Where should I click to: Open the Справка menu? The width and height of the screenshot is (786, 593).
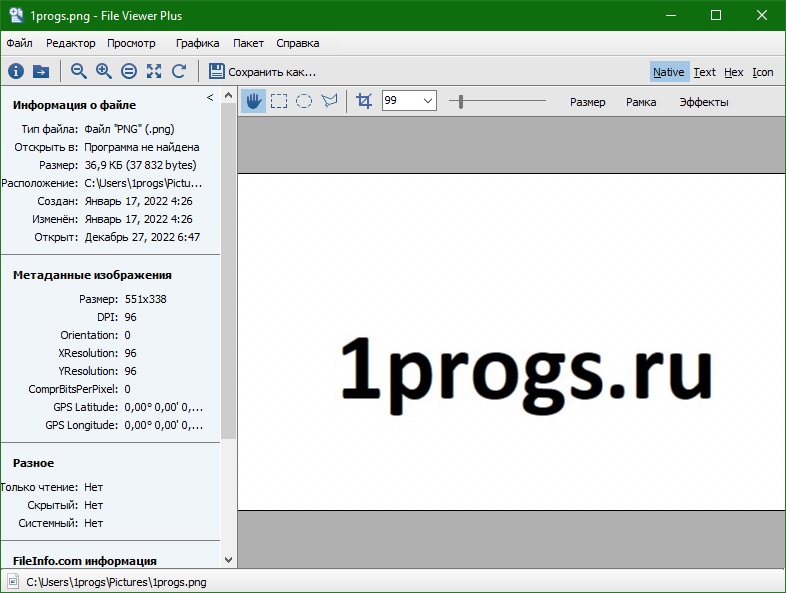pyautogui.click(x=298, y=43)
